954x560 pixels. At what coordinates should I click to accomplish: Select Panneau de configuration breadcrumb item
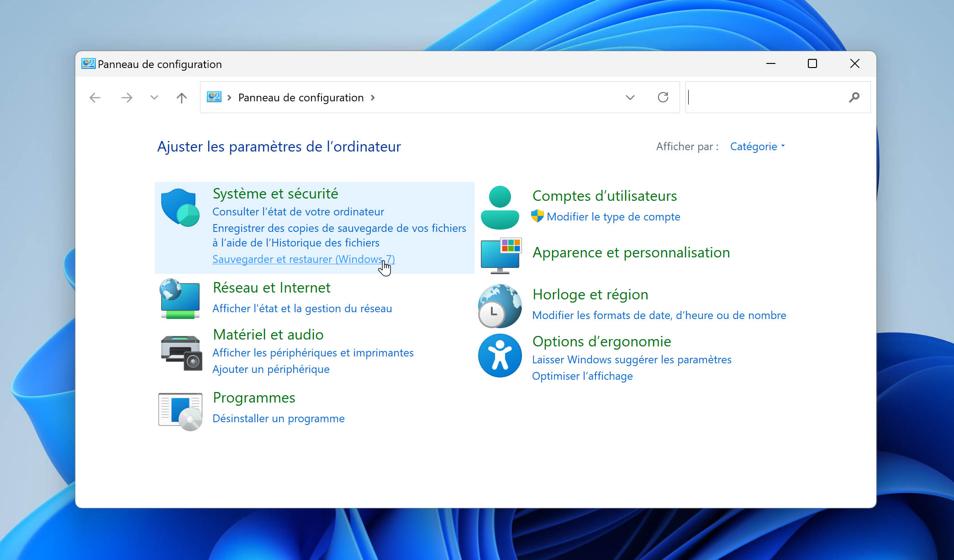pyautogui.click(x=301, y=98)
